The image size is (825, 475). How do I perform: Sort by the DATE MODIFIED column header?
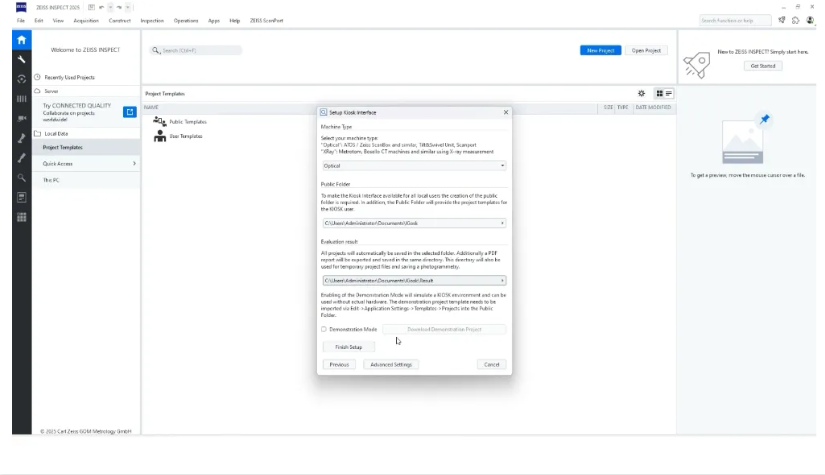click(x=653, y=107)
